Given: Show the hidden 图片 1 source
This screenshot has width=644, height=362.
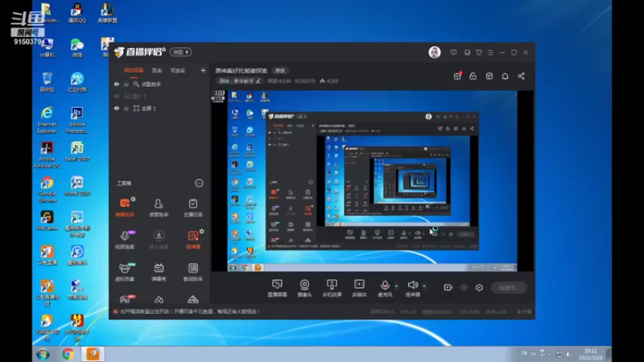Looking at the screenshot, I should 117,97.
